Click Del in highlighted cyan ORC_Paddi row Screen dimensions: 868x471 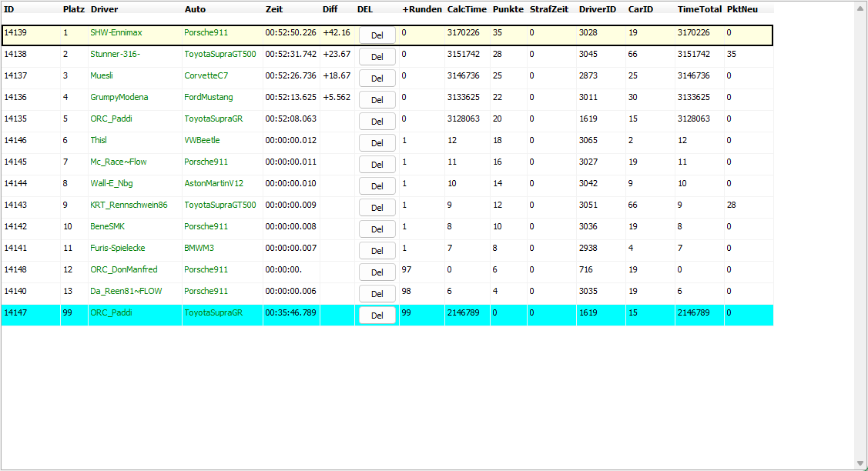377,316
